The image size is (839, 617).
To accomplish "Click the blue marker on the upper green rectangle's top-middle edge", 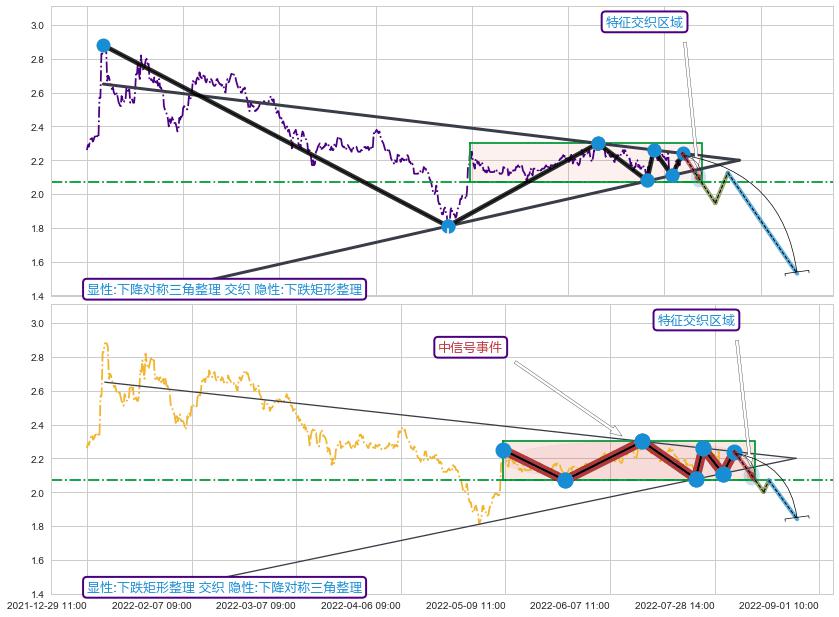I will click(598, 143).
